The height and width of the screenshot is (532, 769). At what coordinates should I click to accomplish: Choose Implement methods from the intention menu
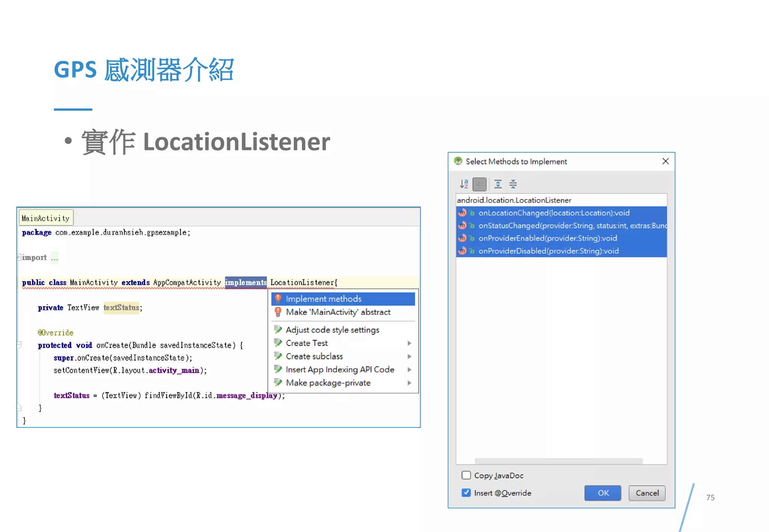coord(323,299)
